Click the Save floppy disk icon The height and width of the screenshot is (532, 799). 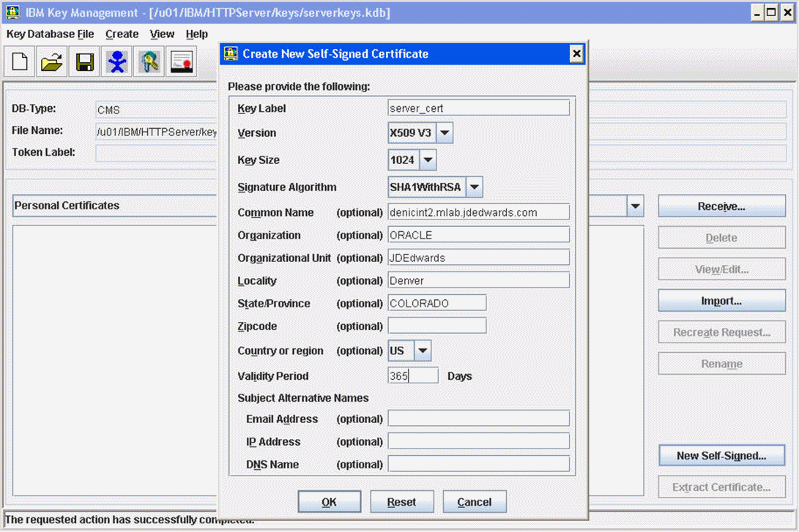click(84, 61)
